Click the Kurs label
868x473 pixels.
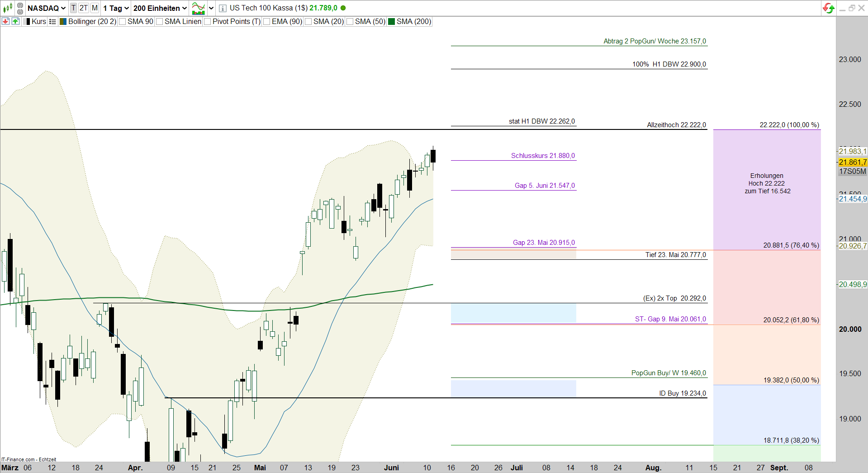(39, 21)
